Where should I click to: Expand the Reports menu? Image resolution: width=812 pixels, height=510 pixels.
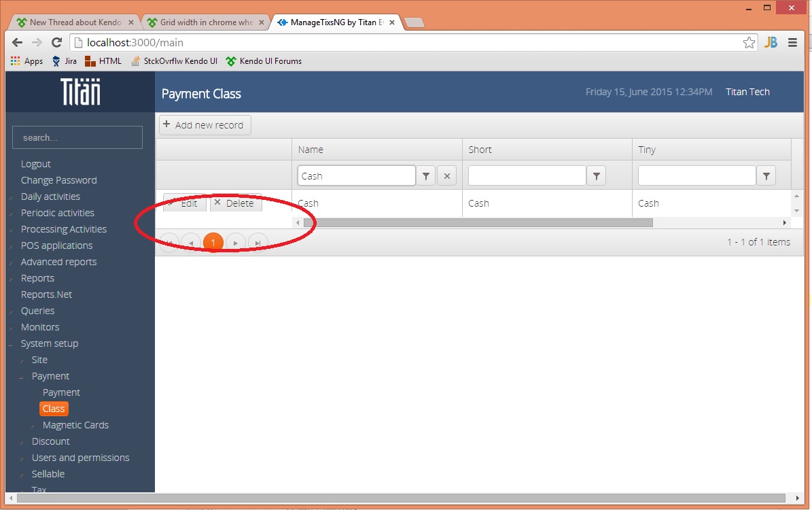tap(37, 278)
